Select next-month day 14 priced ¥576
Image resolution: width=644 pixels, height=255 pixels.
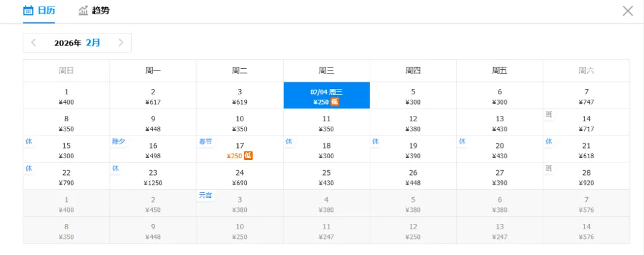click(587, 231)
